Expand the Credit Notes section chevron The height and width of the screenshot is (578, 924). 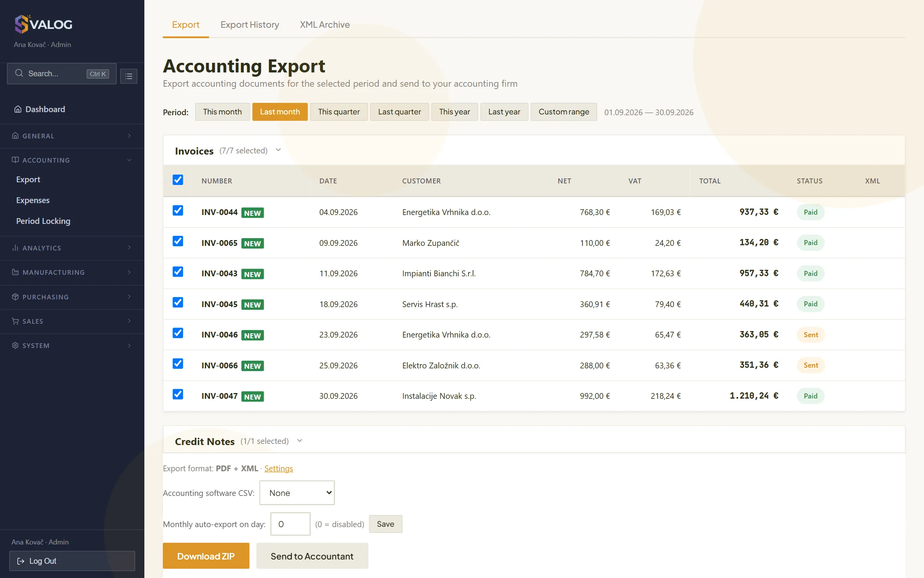(300, 441)
